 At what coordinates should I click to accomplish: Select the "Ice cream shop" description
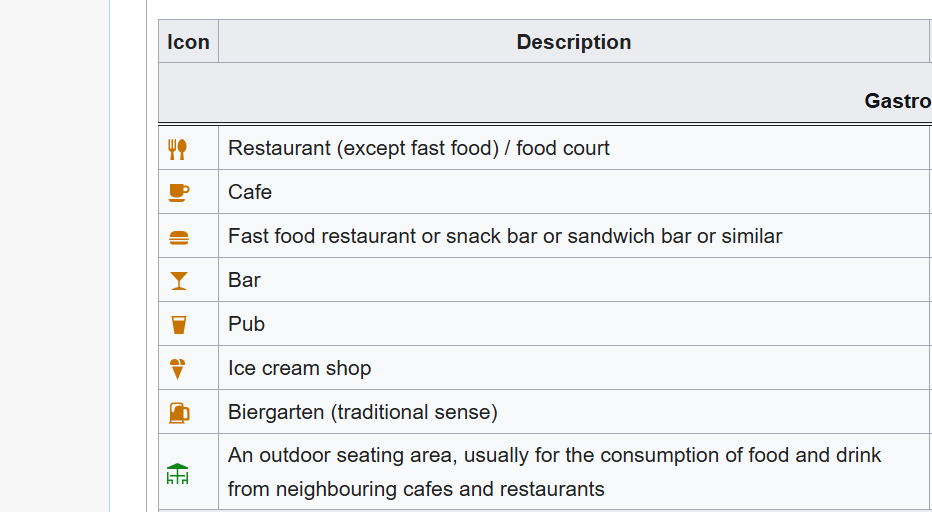tap(299, 368)
